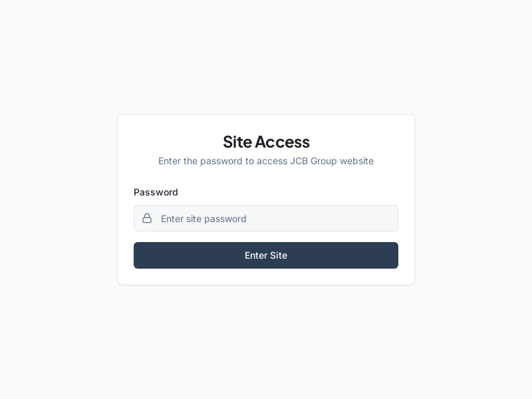Screen dimensions: 532x399
Task: Submit the form with Enter Site
Action: (266, 255)
